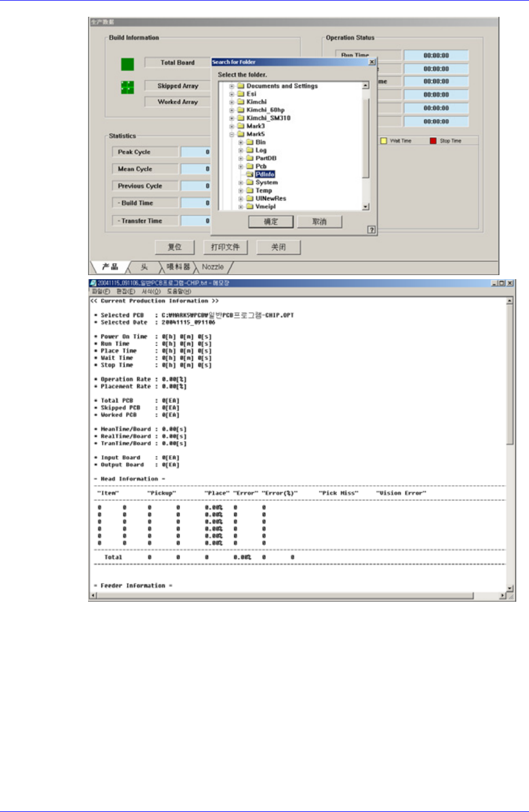Select the System folder name
Screen dimensions: 529x812
pos(267,182)
